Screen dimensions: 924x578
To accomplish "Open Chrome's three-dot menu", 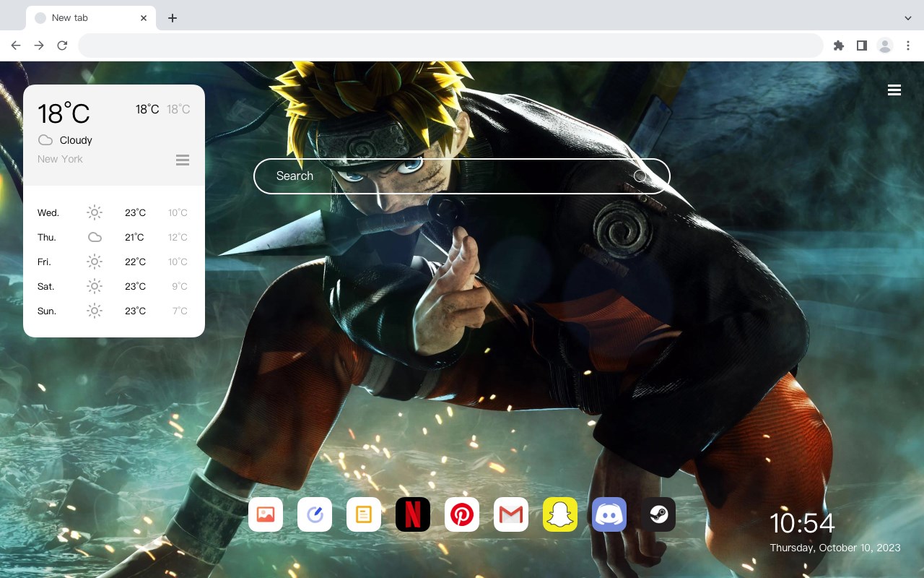I will (x=908, y=46).
